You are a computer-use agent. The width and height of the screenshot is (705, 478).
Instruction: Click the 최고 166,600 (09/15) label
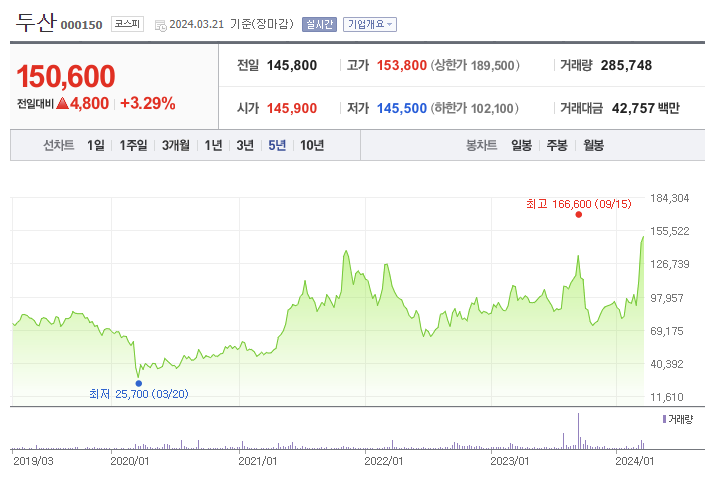tap(579, 204)
